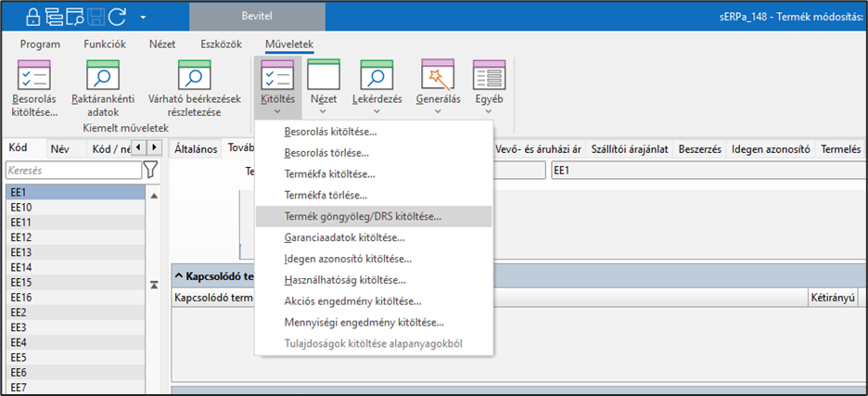Select the Műveletek ribbon tab

click(x=289, y=45)
